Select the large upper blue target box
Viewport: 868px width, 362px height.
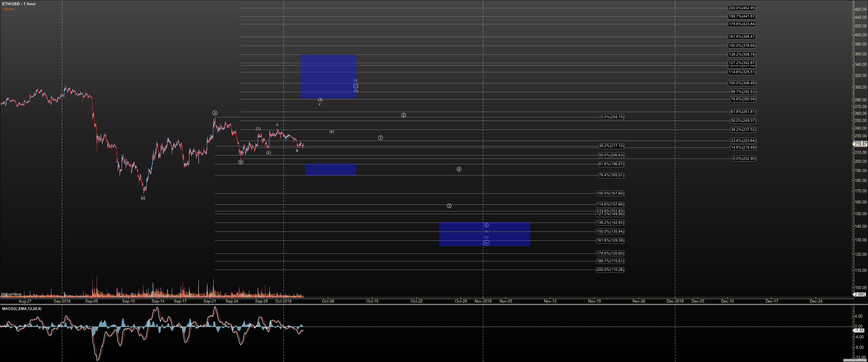pos(328,77)
